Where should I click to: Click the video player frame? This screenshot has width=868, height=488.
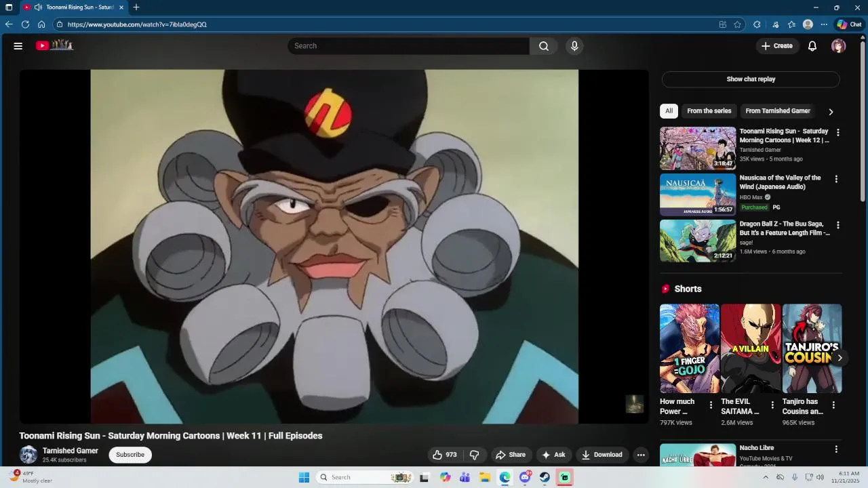coord(334,247)
